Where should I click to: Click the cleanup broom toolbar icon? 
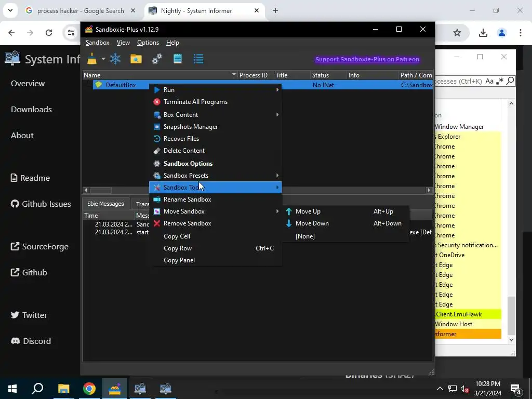coord(92,59)
